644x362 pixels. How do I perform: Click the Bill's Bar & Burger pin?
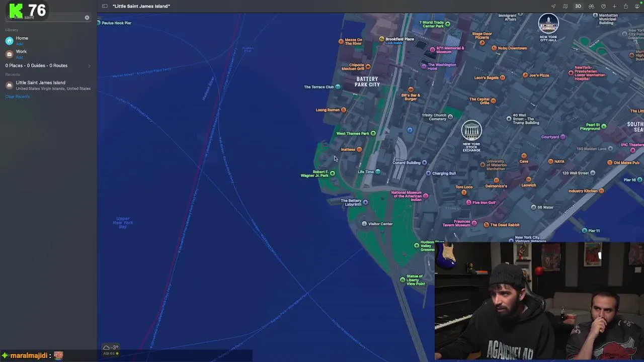click(411, 90)
